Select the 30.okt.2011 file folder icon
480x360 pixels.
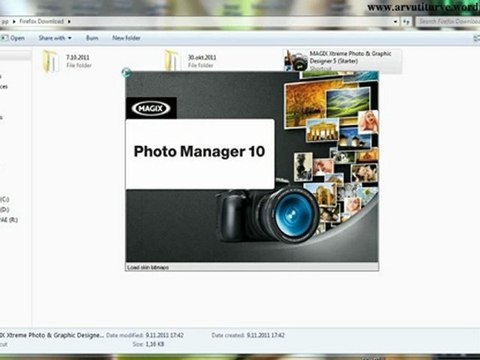173,61
